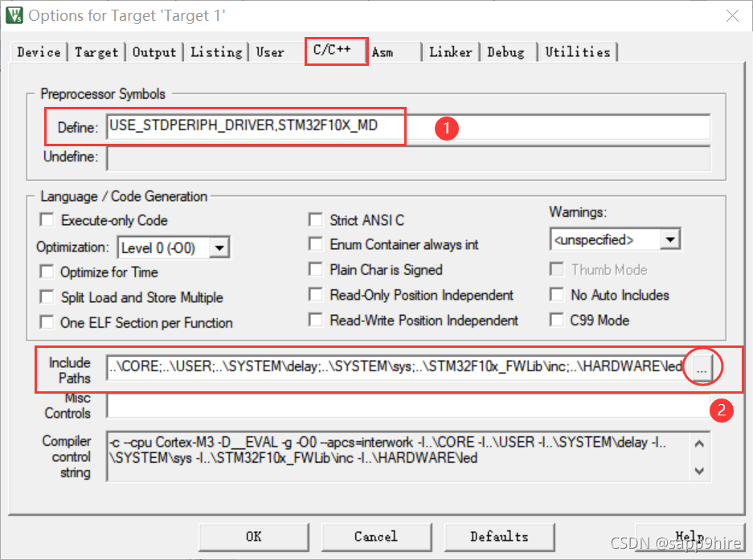Switch to the Target tab
The height and width of the screenshot is (560, 753).
[x=96, y=52]
